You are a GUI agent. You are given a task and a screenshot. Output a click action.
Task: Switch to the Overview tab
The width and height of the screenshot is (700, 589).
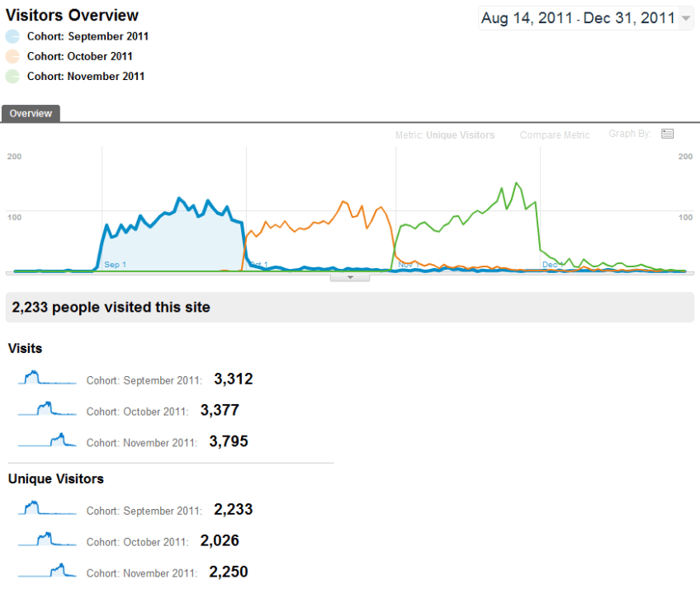pyautogui.click(x=31, y=113)
